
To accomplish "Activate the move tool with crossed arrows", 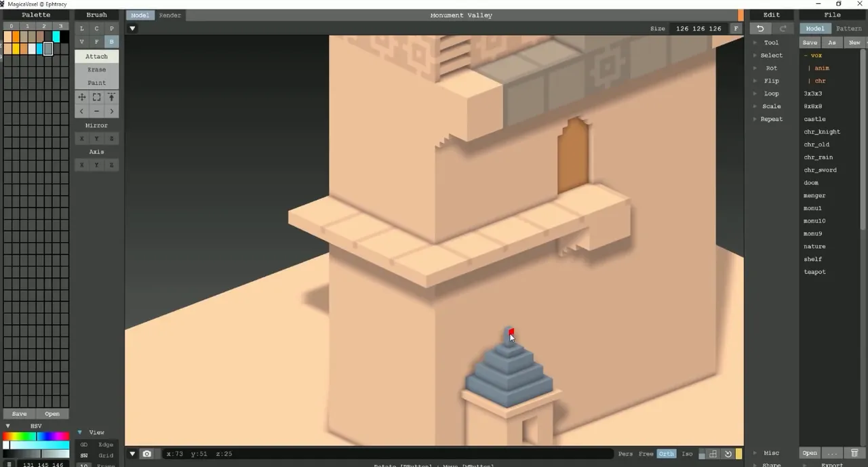I will point(81,98).
